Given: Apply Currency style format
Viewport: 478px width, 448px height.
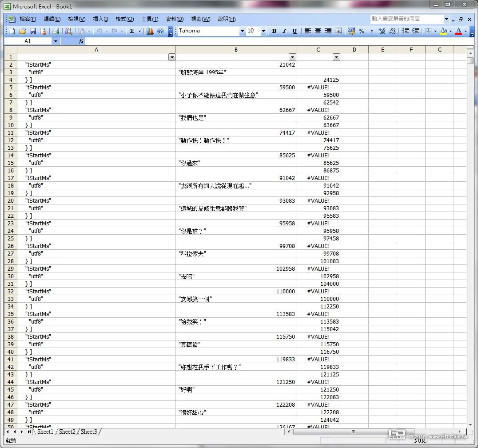Looking at the screenshot, I should click(351, 31).
